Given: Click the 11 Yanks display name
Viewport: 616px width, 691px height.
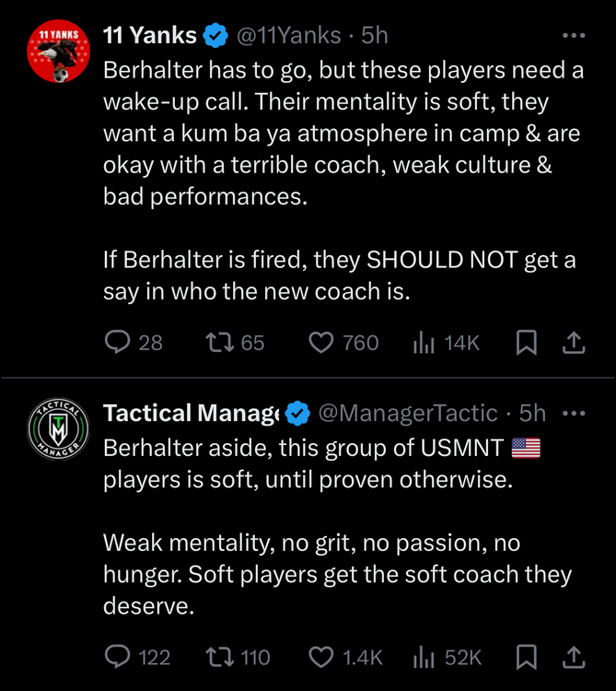Looking at the screenshot, I should pyautogui.click(x=150, y=36).
